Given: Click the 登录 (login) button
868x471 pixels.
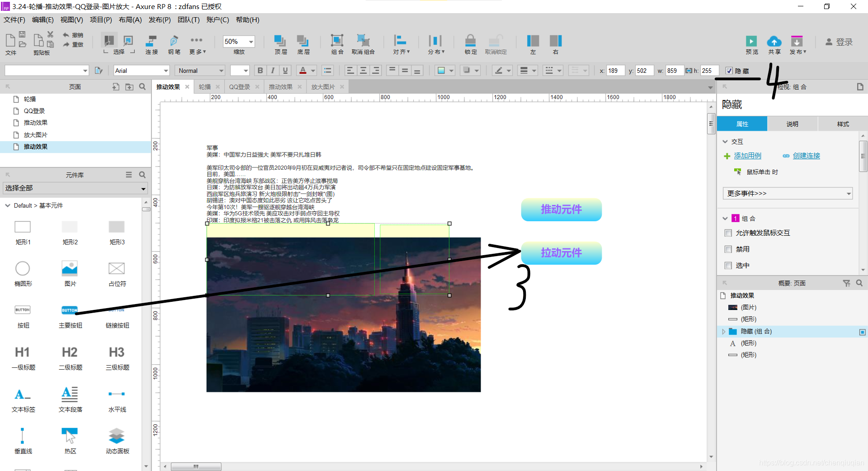Looking at the screenshot, I should coord(839,42).
